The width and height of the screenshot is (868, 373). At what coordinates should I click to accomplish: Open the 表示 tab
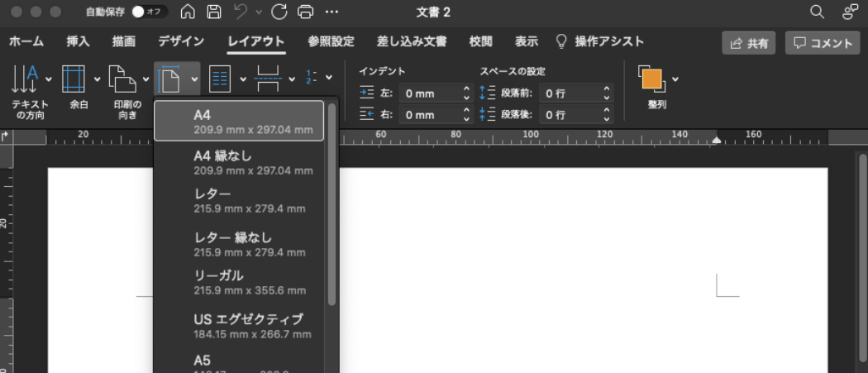click(x=527, y=41)
